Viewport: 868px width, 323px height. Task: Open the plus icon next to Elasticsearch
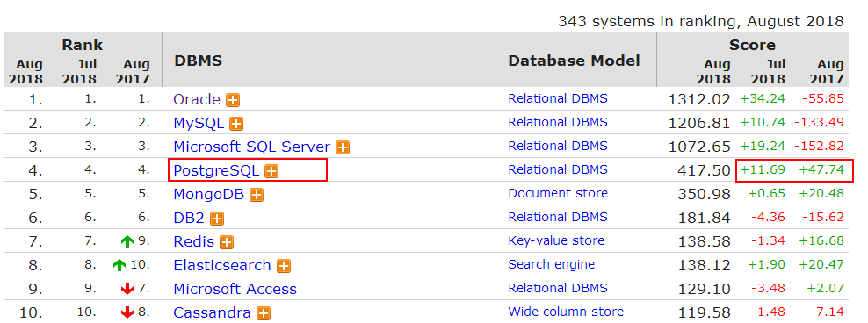click(x=284, y=266)
